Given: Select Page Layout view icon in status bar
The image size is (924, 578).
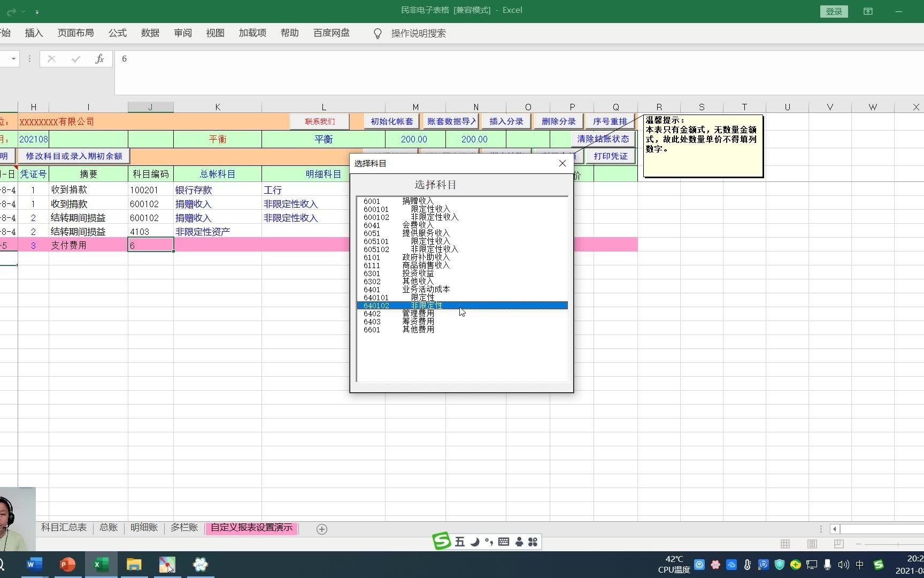Looking at the screenshot, I should pyautogui.click(x=811, y=544).
